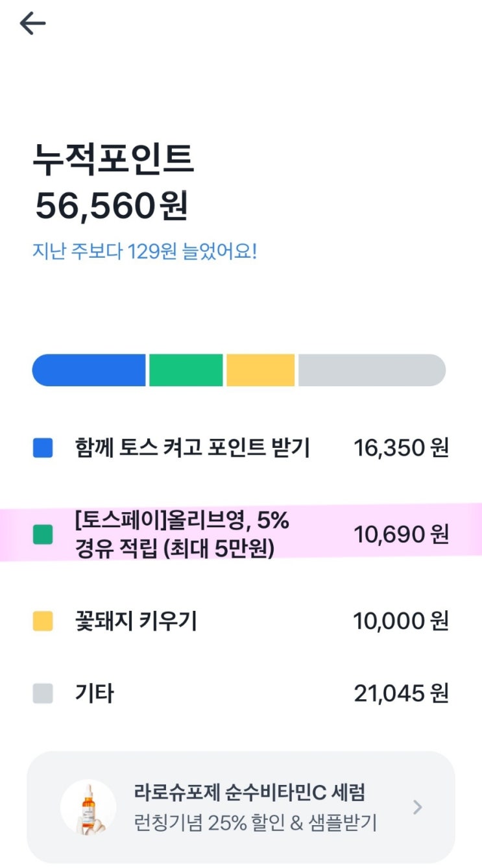This screenshot has width=482, height=868.
Task: Select the green segment of the points bar
Action: (x=186, y=370)
